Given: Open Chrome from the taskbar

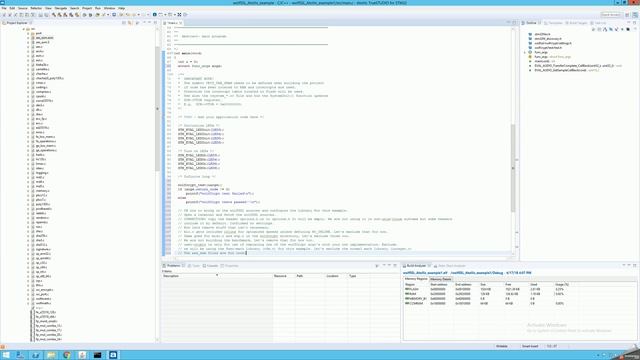Looking at the screenshot, I should (67, 355).
